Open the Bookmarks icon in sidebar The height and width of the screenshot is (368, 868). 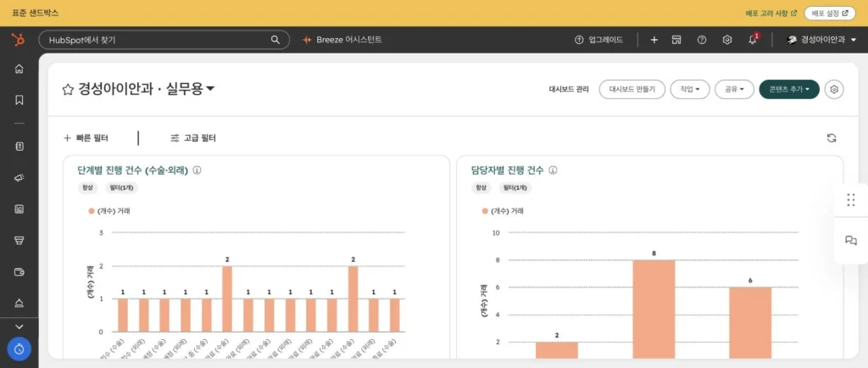click(19, 100)
